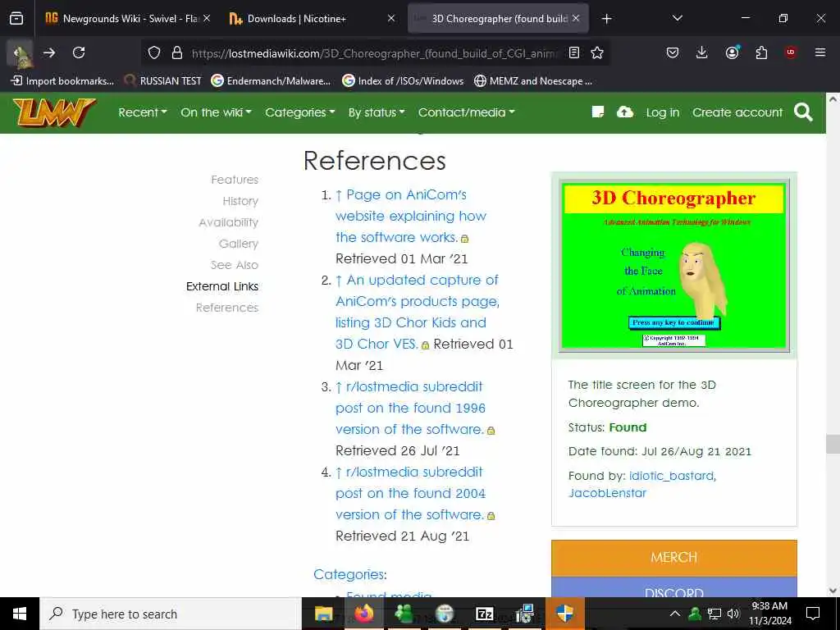Open the 7-Zip taskbar icon
840x630 pixels.
484,614
